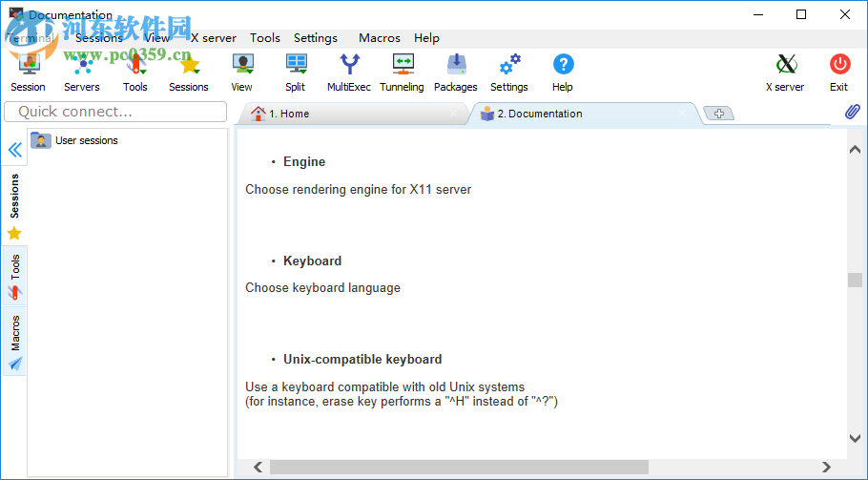Open the View menu in menu bar
Screen dimensions: 868x480
click(156, 37)
